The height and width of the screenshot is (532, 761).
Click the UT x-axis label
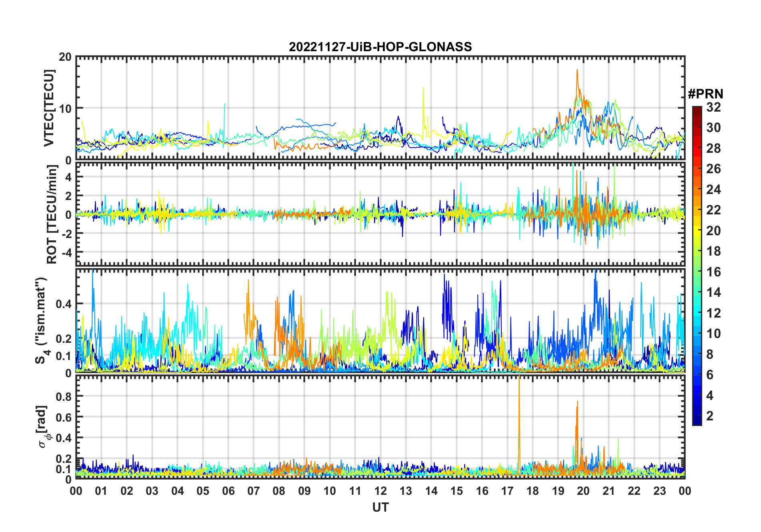point(380,507)
